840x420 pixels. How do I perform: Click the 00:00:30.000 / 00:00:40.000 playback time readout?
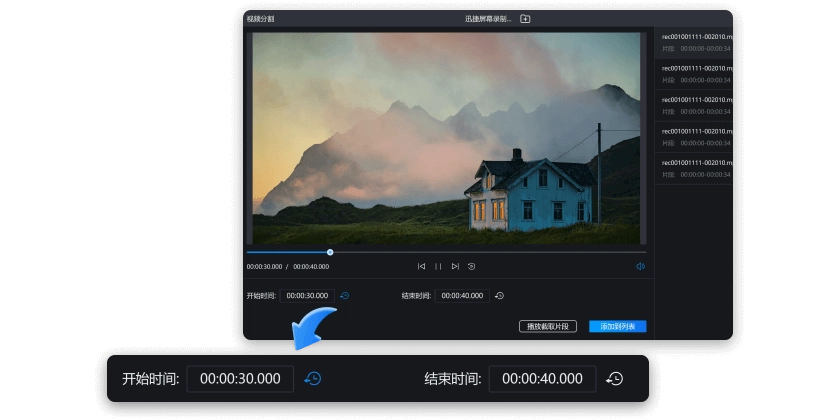288,266
